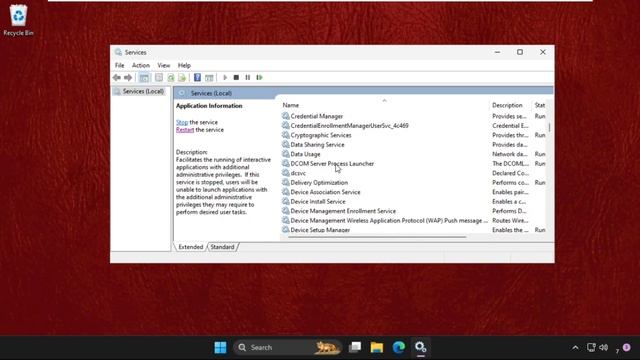Viewport: 640px width, 360px height.
Task: Click Description cell of the dcsvc row
Action: coord(510,173)
